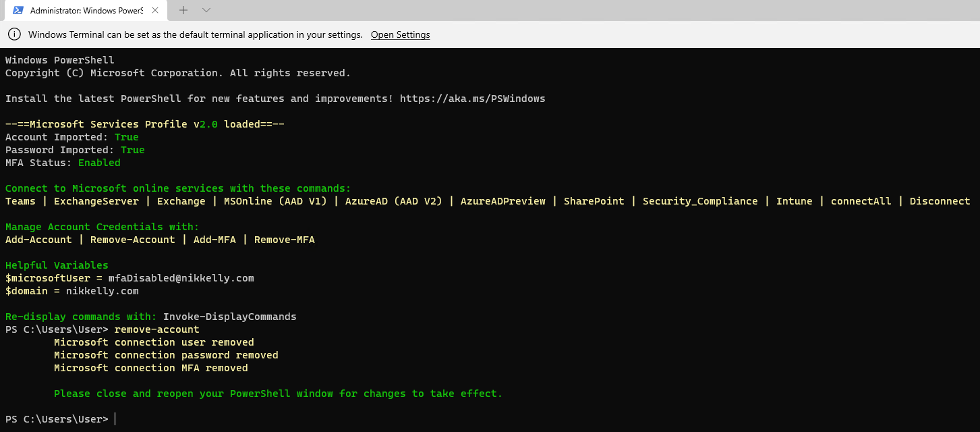Click the 'Security_Compliance' command text
This screenshot has height=432, width=980.
(700, 201)
